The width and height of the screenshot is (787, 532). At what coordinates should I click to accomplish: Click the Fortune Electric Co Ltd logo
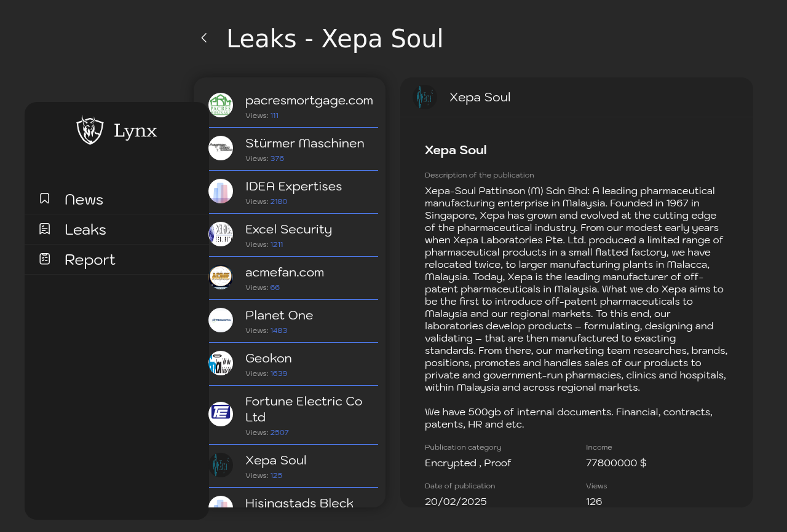pos(221,414)
